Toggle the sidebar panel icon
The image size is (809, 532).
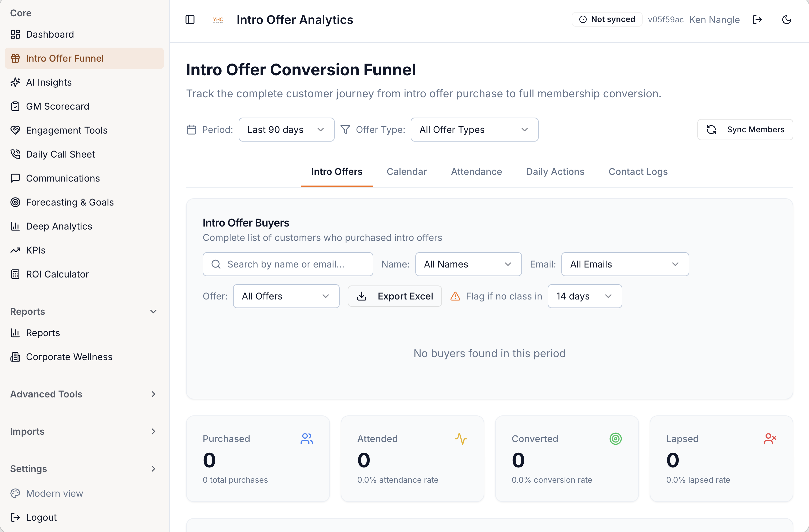click(x=190, y=20)
